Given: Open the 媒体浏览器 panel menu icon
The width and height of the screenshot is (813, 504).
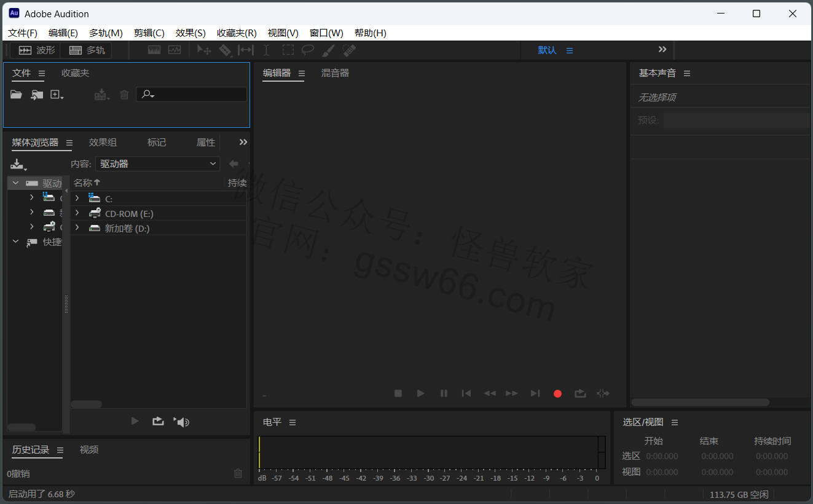Looking at the screenshot, I should tap(69, 143).
